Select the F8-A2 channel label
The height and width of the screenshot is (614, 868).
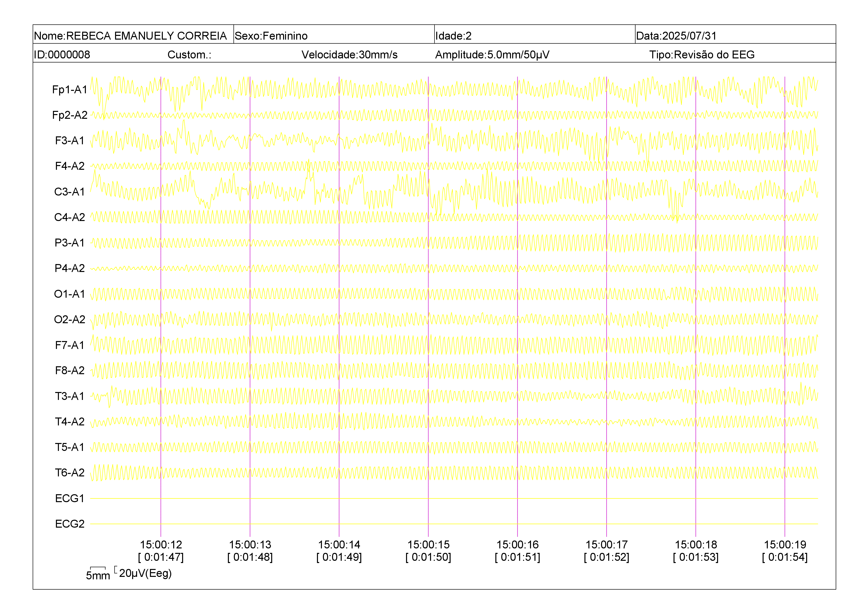click(70, 370)
